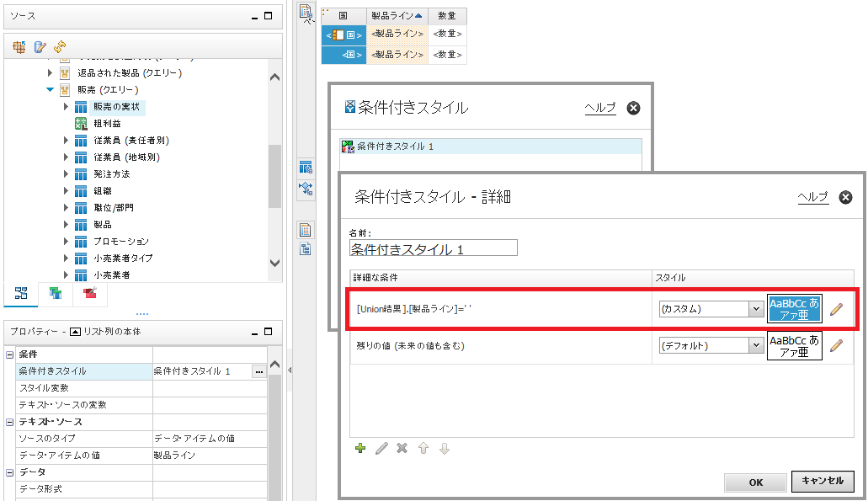Viewport: 868px width, 501px height.
Task: Click the table-tree icon in middle vertical toolbar
Action: pyautogui.click(x=306, y=168)
